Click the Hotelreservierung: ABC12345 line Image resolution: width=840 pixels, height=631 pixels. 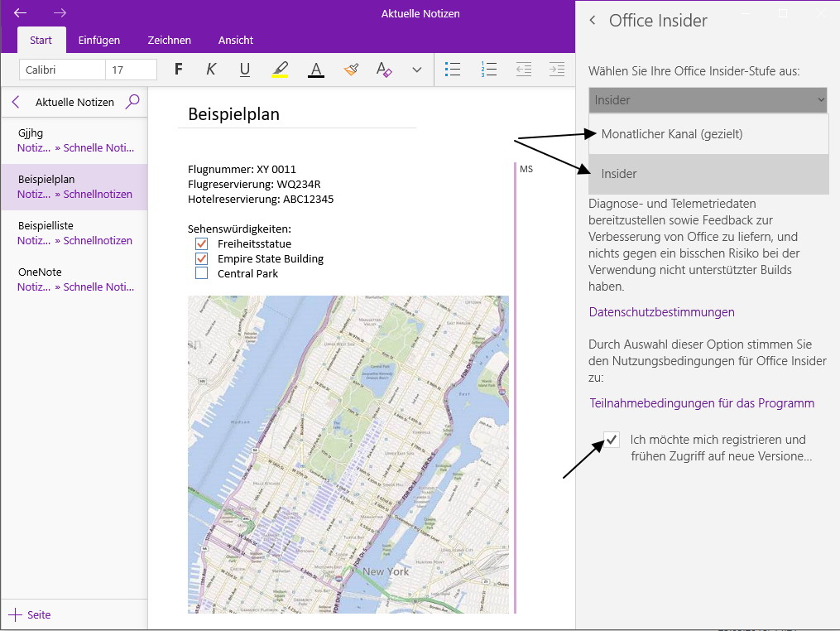coord(261,200)
